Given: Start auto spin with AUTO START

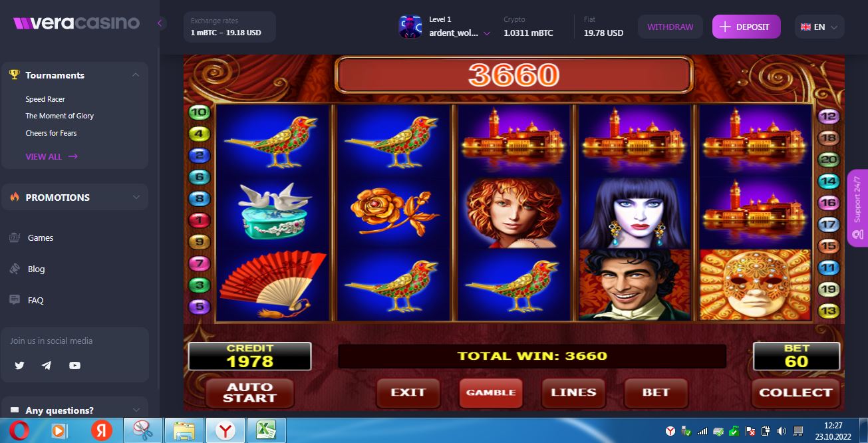Looking at the screenshot, I should click(x=249, y=392).
